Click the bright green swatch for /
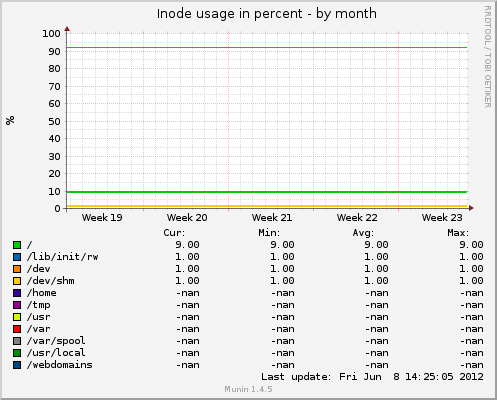Screen dimensions: 497x400 tap(17, 245)
